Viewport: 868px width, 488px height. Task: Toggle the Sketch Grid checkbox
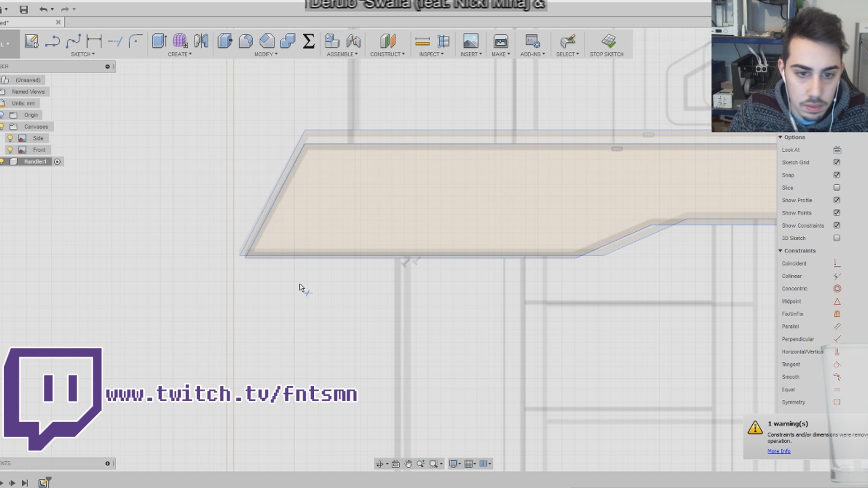click(837, 162)
